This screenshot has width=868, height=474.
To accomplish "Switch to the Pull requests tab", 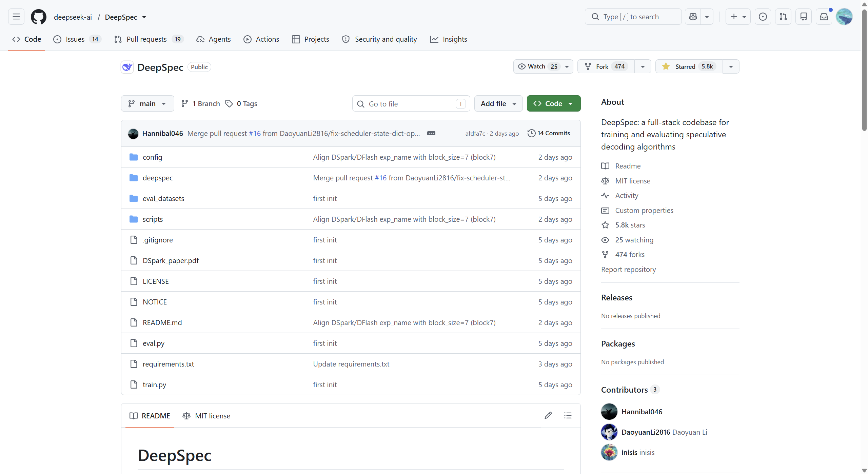I will 149,39.
